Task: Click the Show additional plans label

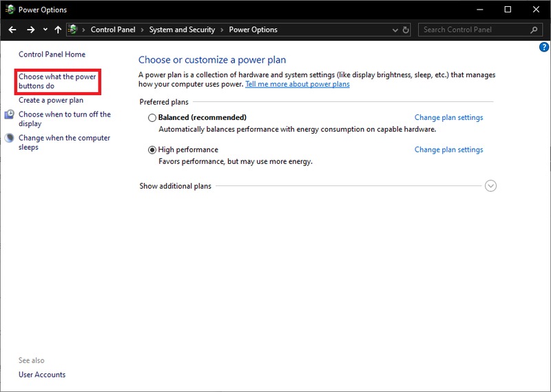Action: tap(175, 186)
